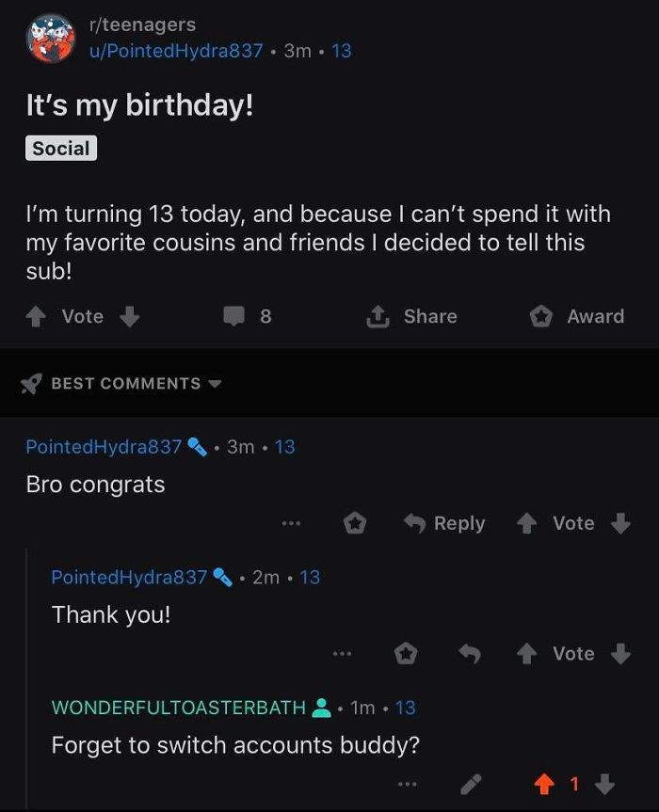The width and height of the screenshot is (659, 812).
Task: Click the Social flair tag
Action: 61,149
